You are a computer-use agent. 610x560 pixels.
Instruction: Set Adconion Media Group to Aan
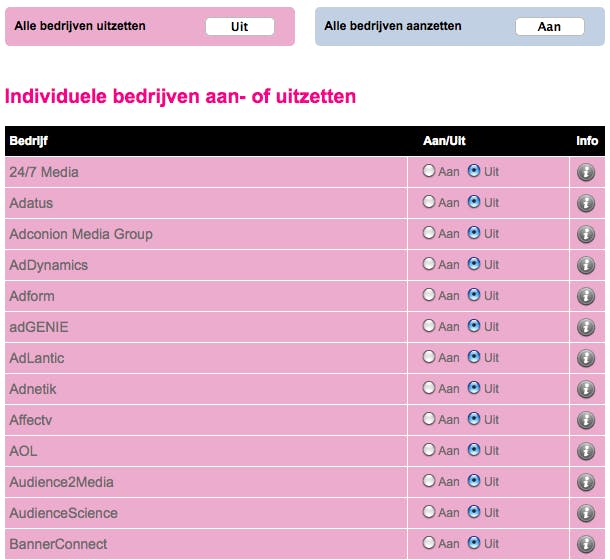point(428,233)
